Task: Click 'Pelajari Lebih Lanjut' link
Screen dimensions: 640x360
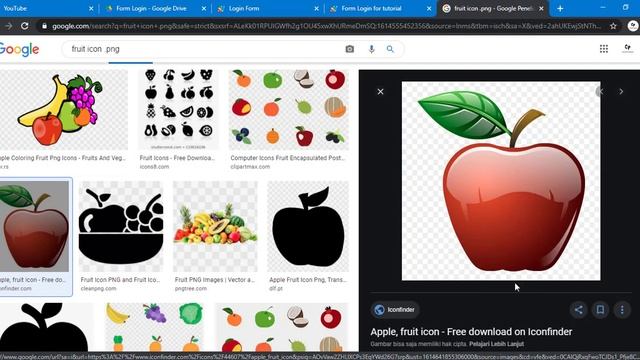Action: coord(496,344)
